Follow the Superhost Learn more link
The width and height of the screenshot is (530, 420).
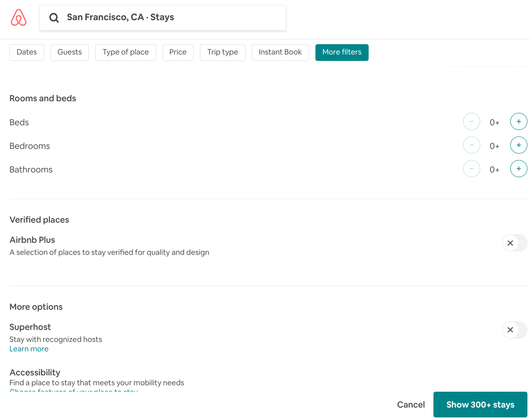click(29, 349)
